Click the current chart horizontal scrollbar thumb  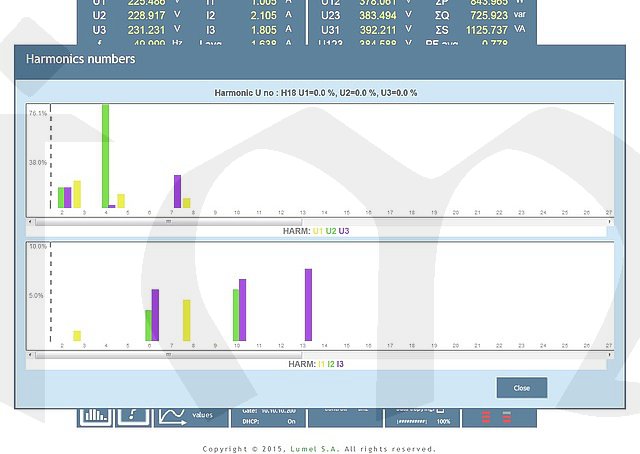click(x=168, y=354)
